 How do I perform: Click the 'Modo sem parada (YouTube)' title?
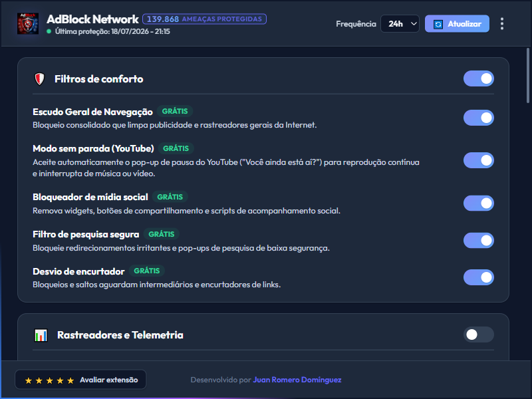[x=93, y=148]
